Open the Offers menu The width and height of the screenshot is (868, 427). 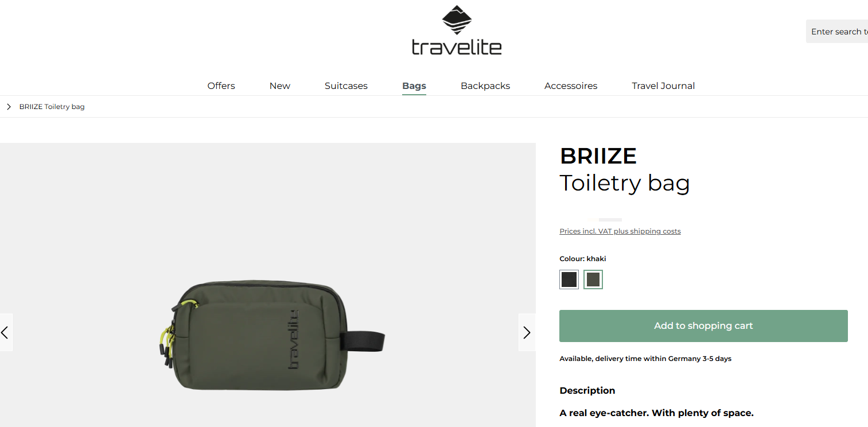[221, 86]
